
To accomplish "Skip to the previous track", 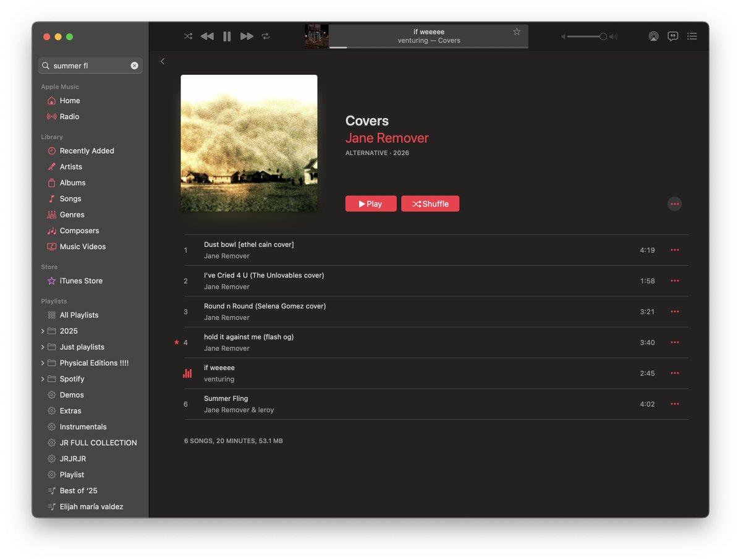I will (207, 36).
